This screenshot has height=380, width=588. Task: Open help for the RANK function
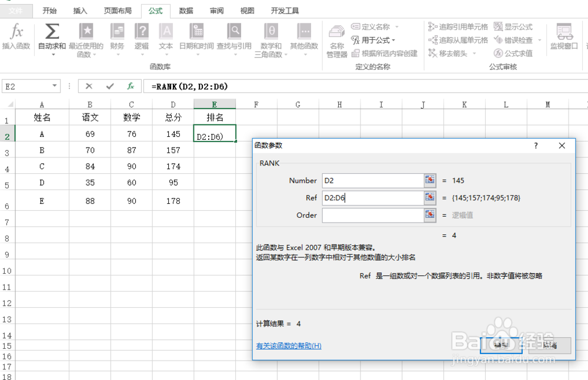coord(288,345)
